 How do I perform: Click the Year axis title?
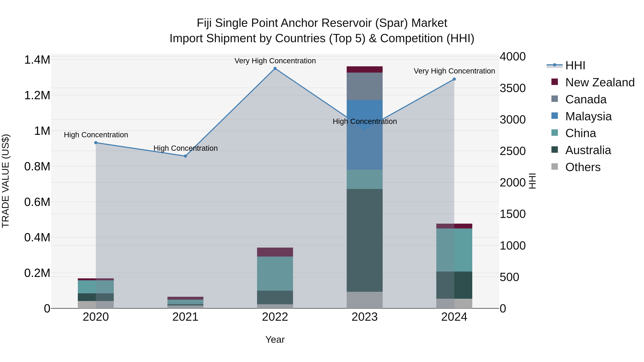275,339
